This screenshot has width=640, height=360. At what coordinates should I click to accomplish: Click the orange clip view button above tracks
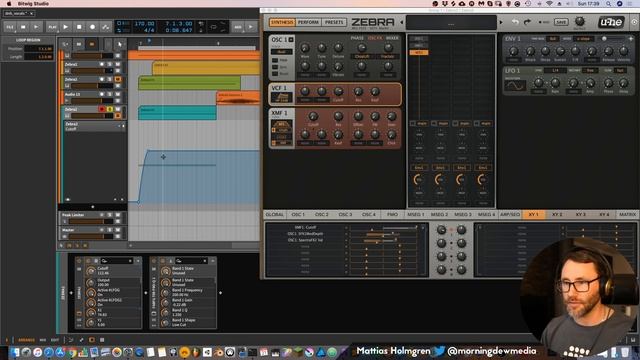click(x=92, y=44)
